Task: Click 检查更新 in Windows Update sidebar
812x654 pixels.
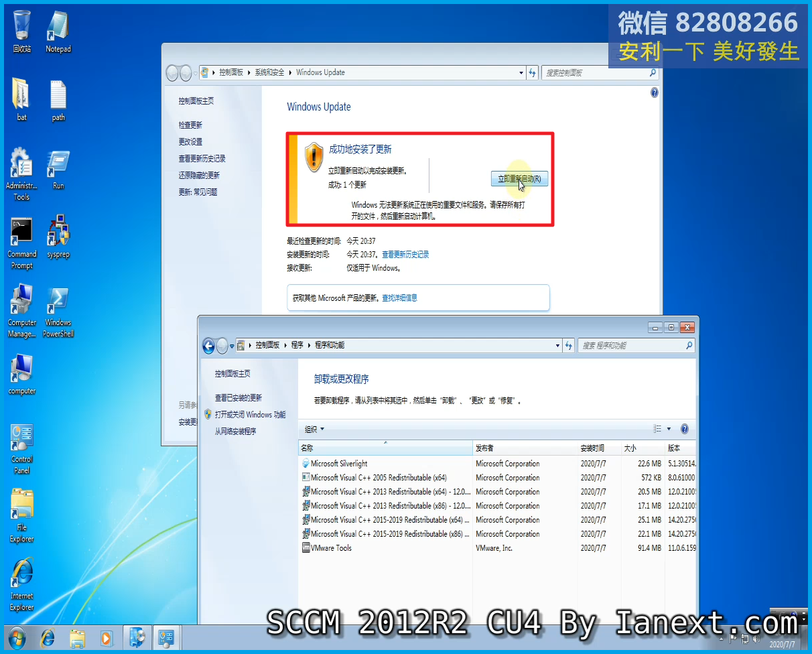Action: (190, 125)
